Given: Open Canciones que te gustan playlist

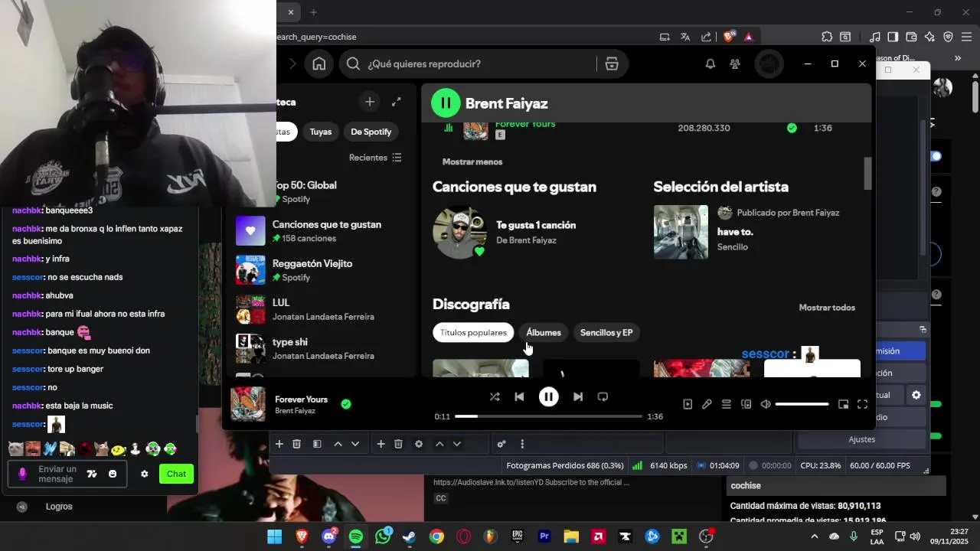Looking at the screenshot, I should 323,231.
